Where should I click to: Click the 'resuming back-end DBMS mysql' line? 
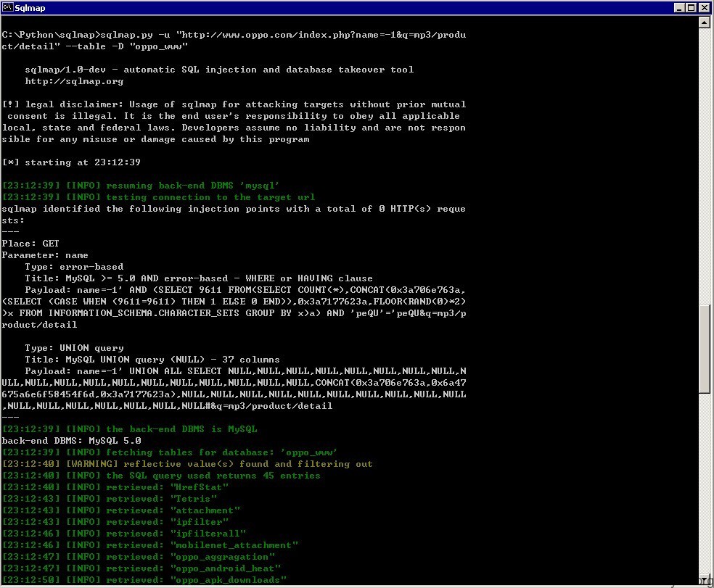141,186
